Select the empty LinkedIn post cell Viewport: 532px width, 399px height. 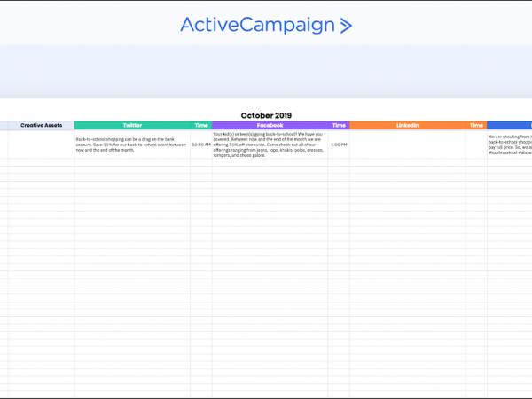[x=408, y=144]
